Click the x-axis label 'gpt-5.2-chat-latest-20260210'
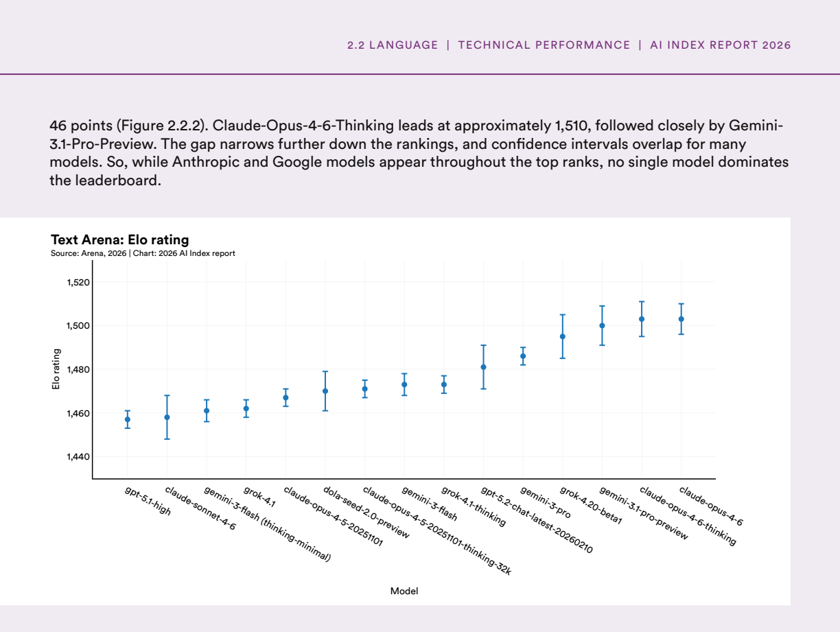Image resolution: width=840 pixels, height=632 pixels. [x=537, y=520]
